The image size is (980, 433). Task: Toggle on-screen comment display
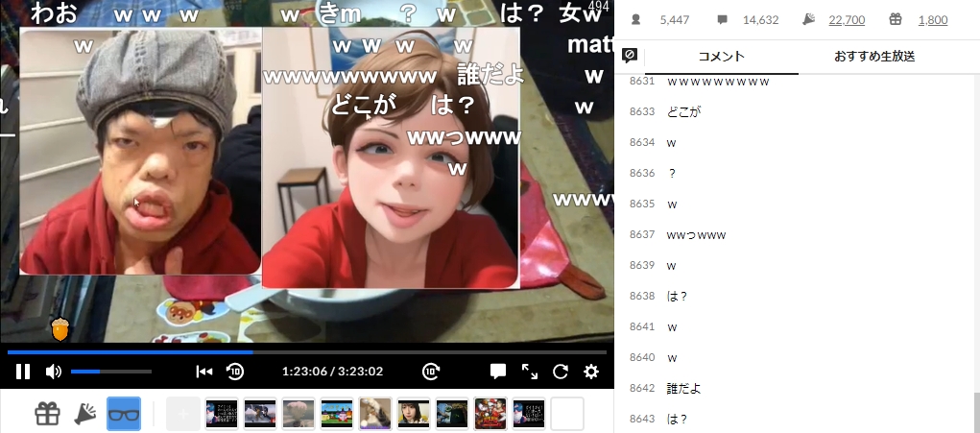(498, 372)
